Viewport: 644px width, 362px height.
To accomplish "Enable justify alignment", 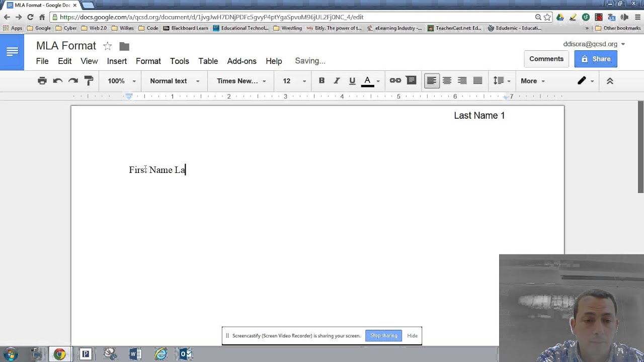I will pyautogui.click(x=477, y=81).
